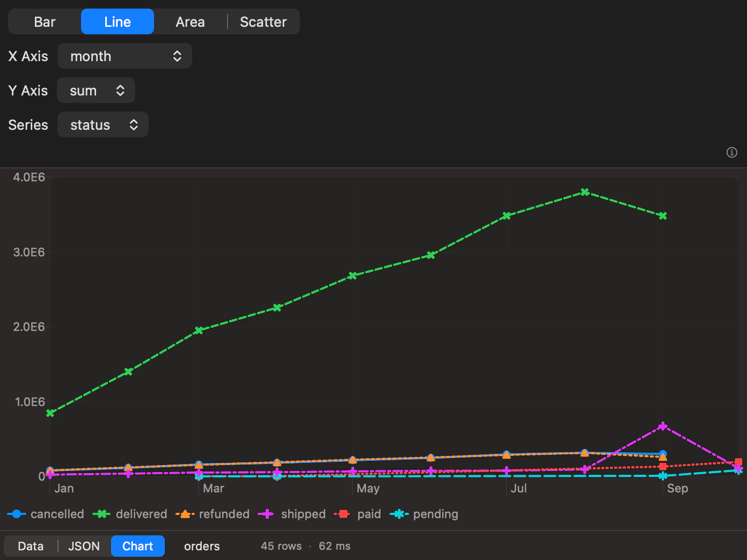The height and width of the screenshot is (560, 747).
Task: Click the 62 ms query time
Action: point(334,546)
